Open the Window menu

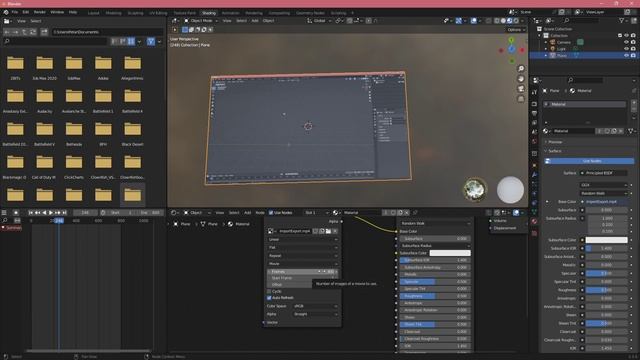pyautogui.click(x=57, y=12)
